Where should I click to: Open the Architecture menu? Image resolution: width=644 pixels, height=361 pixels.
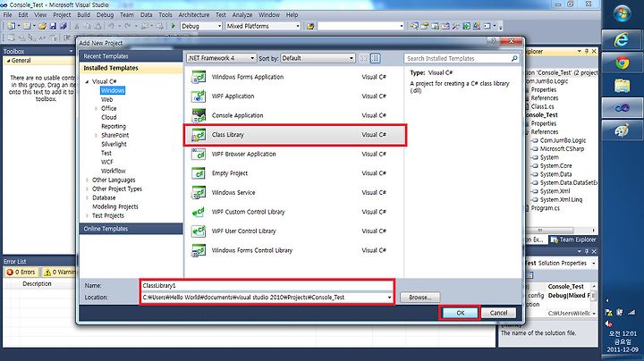click(194, 15)
